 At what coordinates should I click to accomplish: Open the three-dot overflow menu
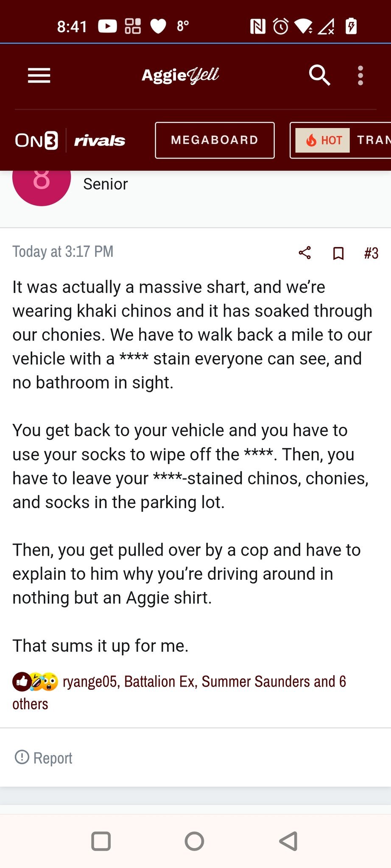tap(360, 76)
